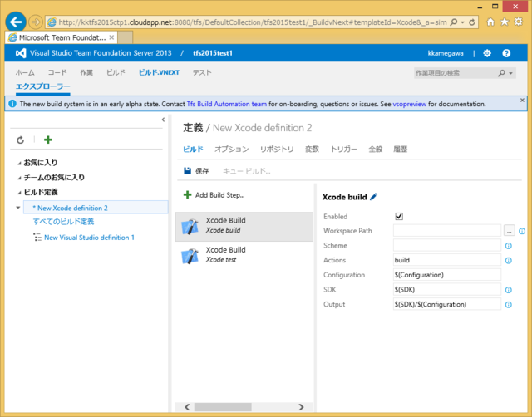Collapse the チームのお気に入り tree node
532x417 pixels.
(19, 178)
